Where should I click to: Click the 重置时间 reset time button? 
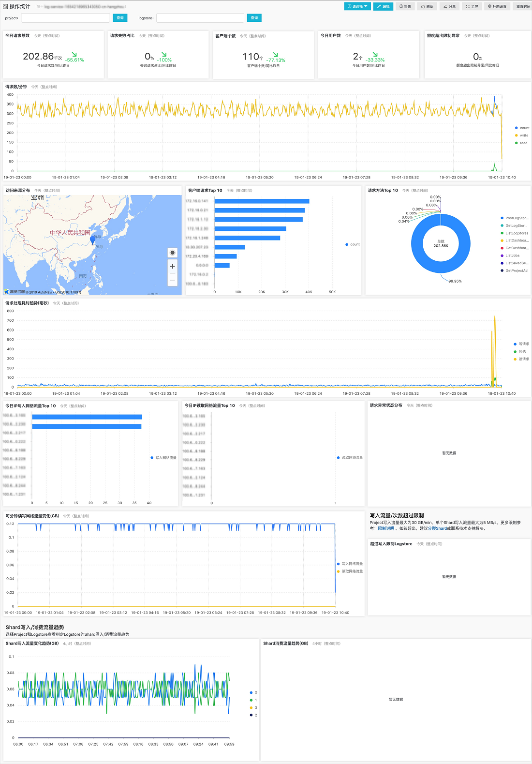pyautogui.click(x=523, y=6)
